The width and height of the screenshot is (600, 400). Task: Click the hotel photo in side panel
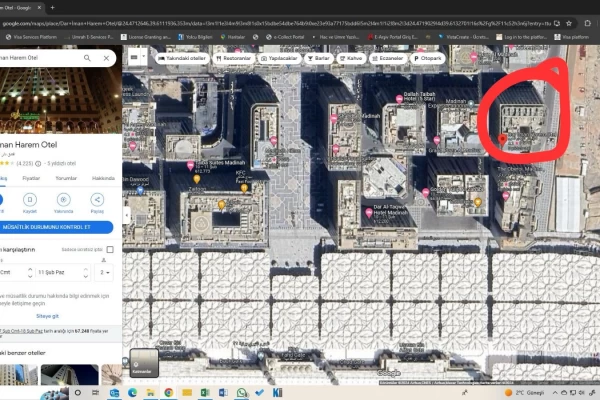[60, 100]
